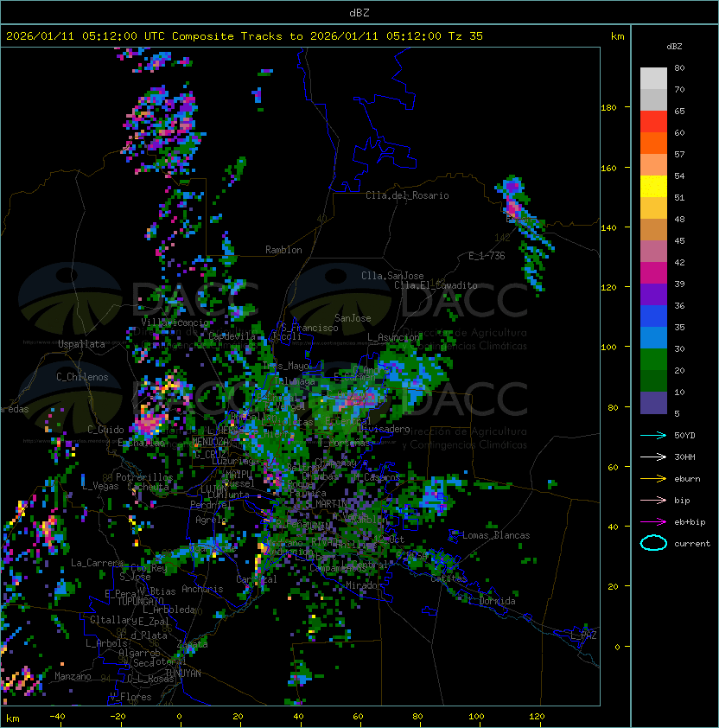The image size is (719, 728).
Task: Click the cyan 50YD arrow in legend
Action: coord(653,435)
